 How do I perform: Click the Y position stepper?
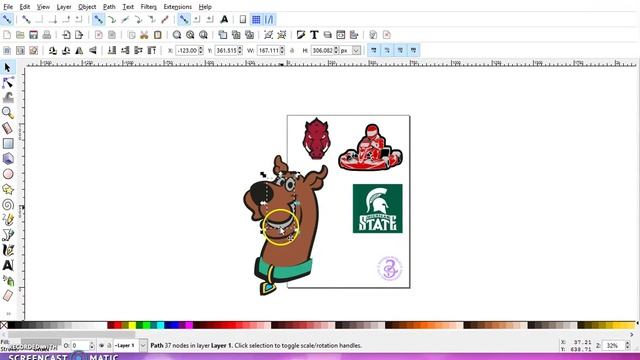240,50
